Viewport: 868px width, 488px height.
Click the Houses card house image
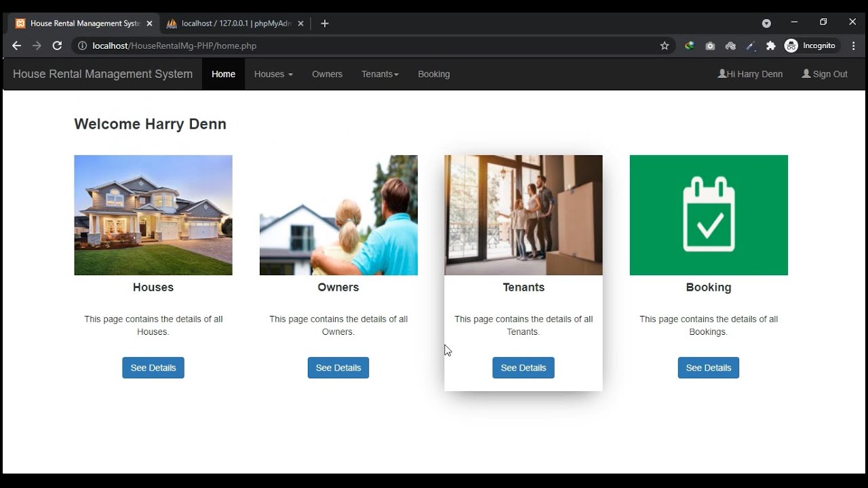tap(153, 215)
